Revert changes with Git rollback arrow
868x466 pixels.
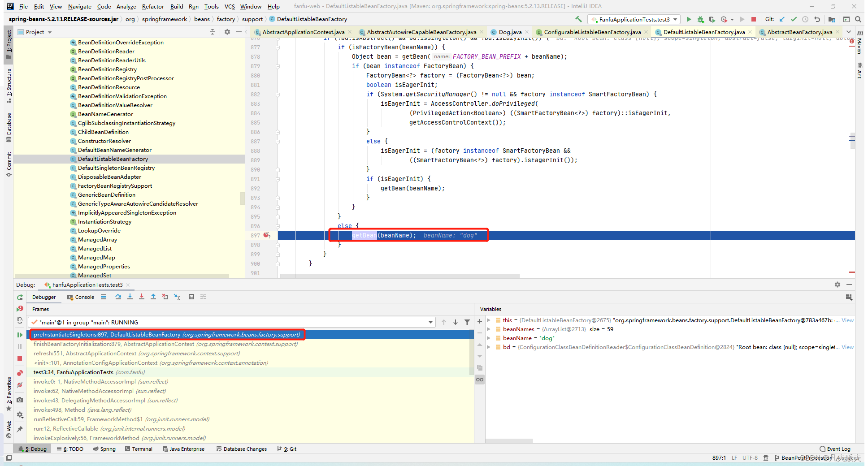pos(817,19)
